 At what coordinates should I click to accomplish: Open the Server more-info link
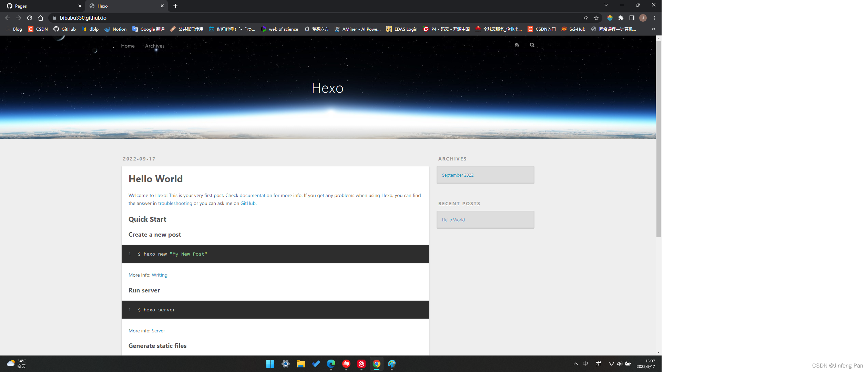tap(159, 331)
